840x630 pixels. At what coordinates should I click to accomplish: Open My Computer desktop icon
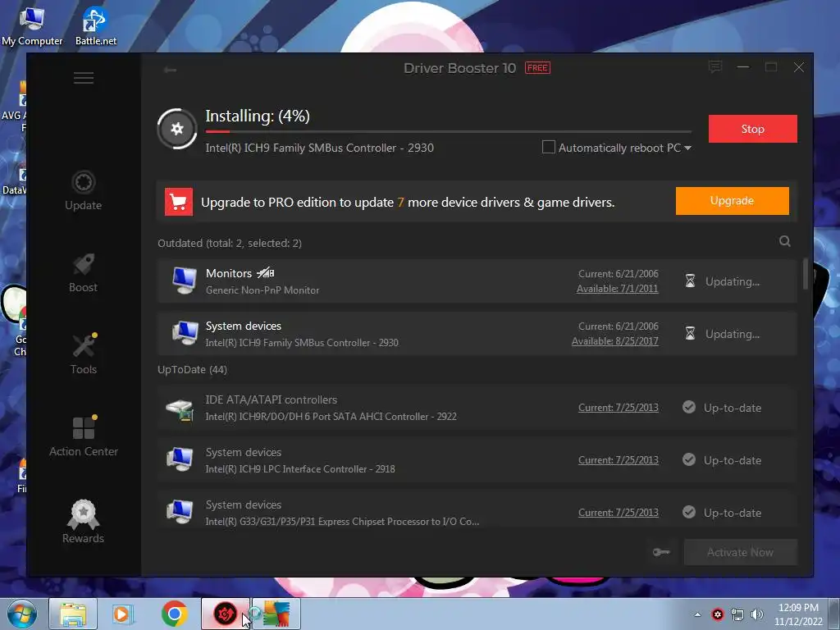[32, 25]
